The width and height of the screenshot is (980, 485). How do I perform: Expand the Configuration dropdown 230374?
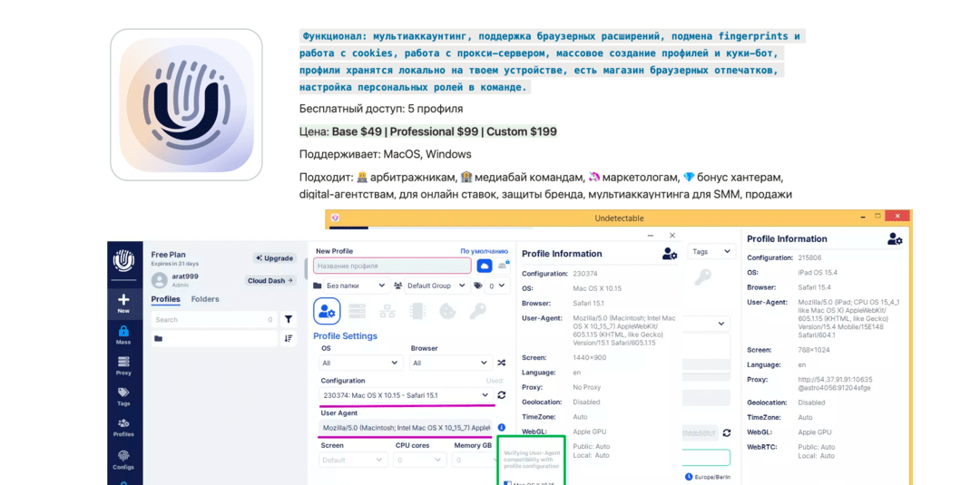[x=407, y=395]
